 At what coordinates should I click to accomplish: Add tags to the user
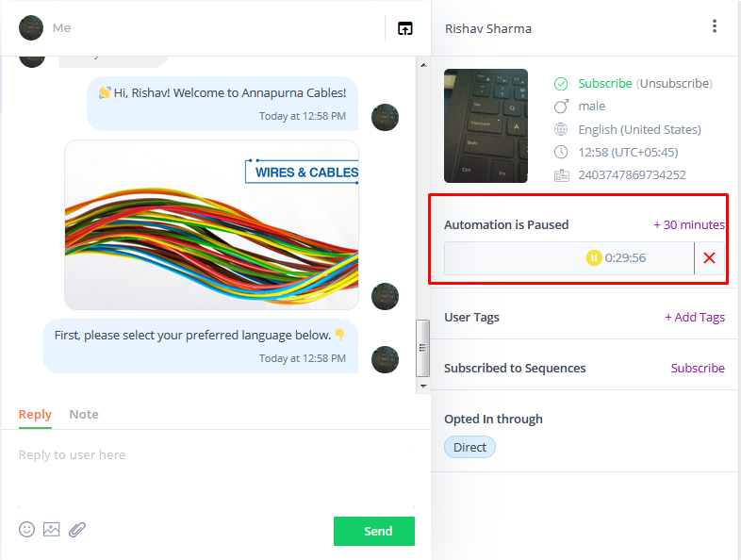[x=695, y=317]
